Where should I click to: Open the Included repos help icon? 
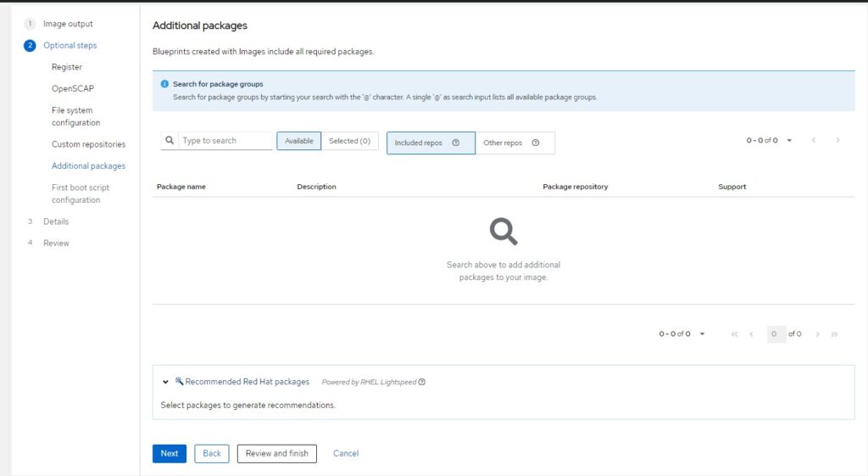pyautogui.click(x=455, y=143)
